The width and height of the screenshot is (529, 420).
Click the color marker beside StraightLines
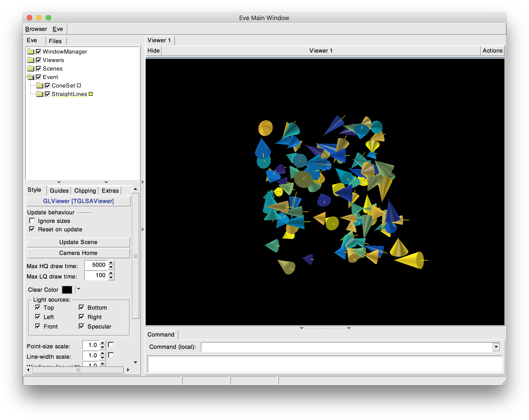[x=91, y=94]
